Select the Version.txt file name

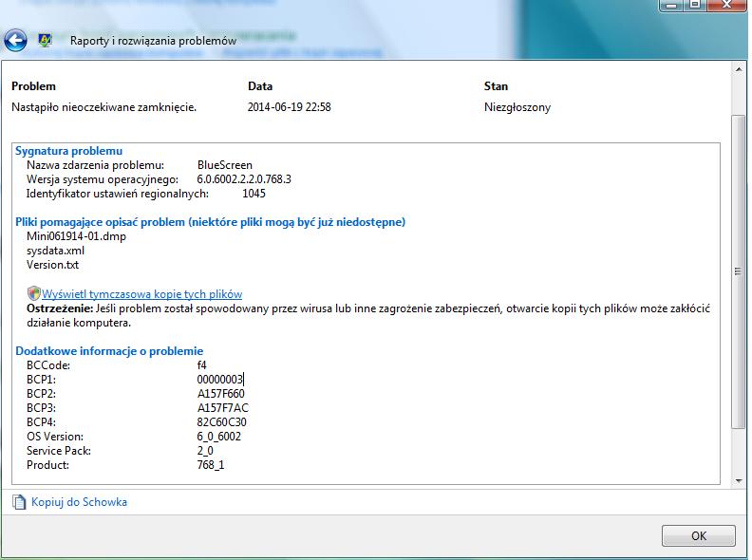coord(53,265)
